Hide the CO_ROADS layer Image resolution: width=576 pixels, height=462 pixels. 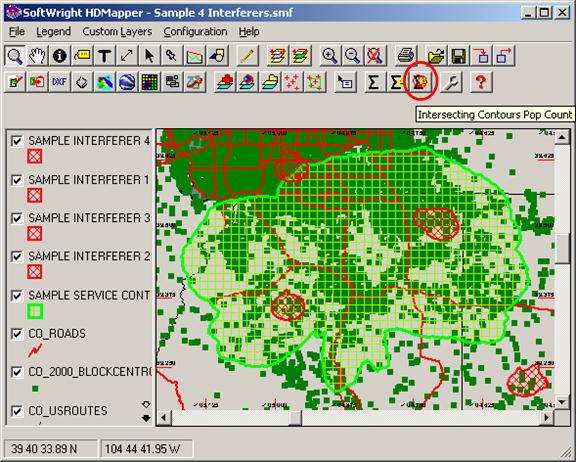(x=17, y=334)
